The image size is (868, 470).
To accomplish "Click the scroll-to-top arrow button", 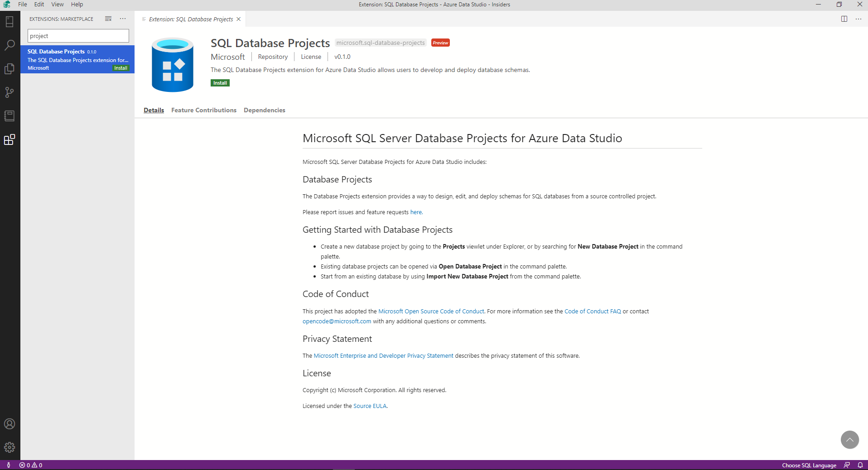I will 849,440.
